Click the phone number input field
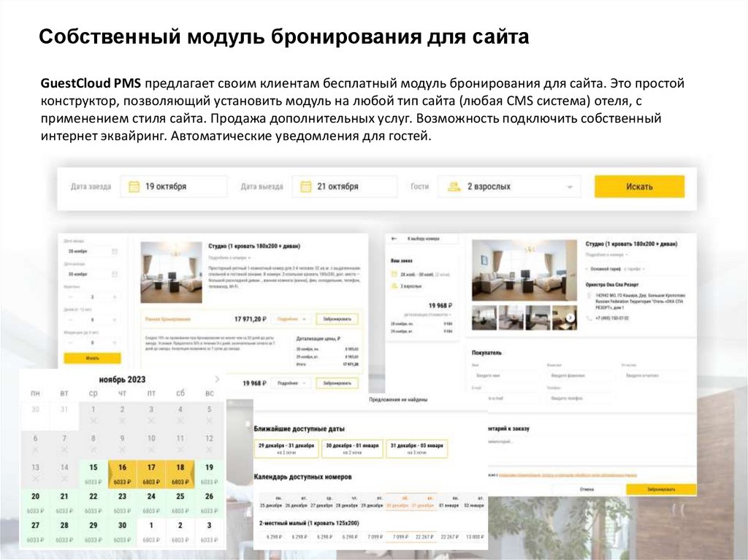Image resolution: width=748 pixels, height=560 pixels. pos(581,398)
